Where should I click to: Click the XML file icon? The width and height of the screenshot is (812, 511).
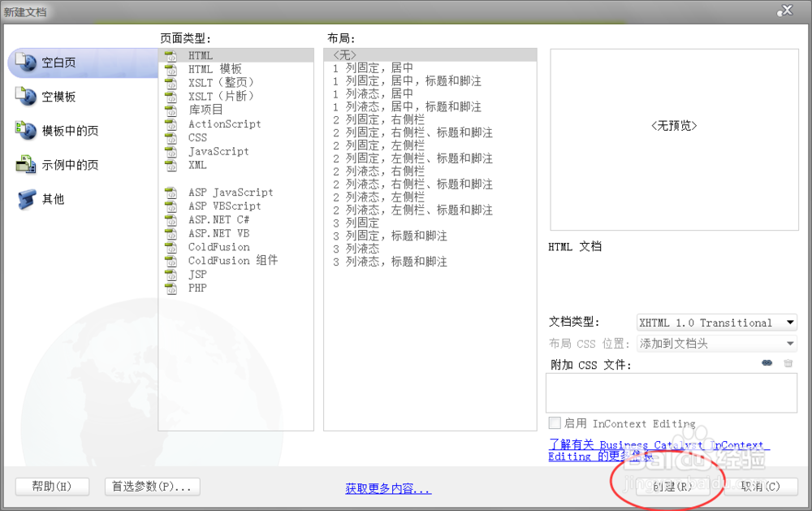[x=171, y=165]
